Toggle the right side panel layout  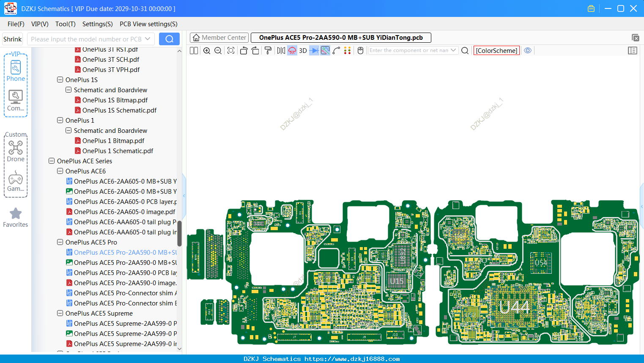633,51
